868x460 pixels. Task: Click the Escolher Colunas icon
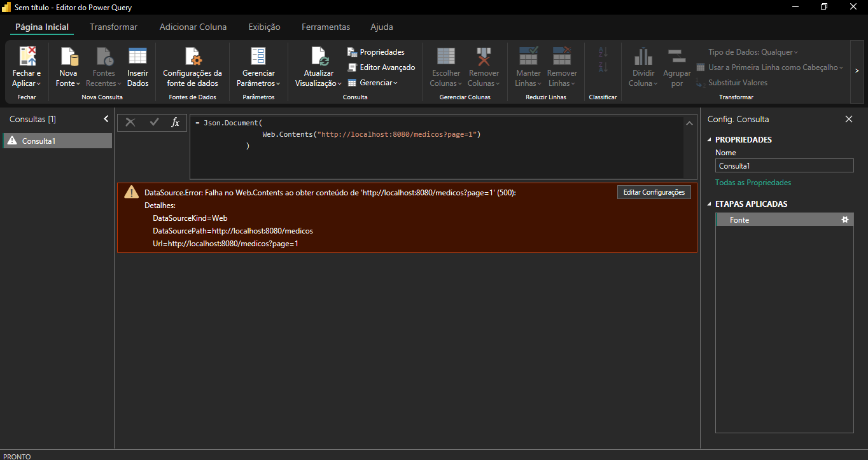coord(446,56)
